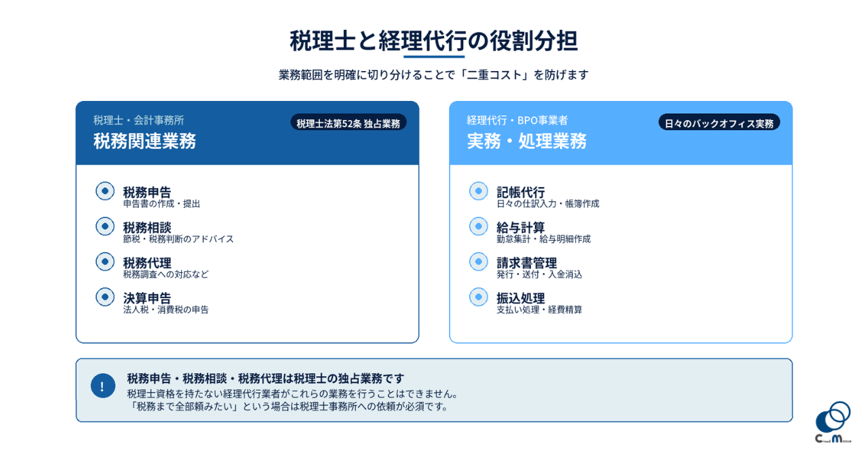The width and height of the screenshot is (868, 454).
Task: Click the line starting 「税務まで全部頼みたい」
Action: pos(290,406)
